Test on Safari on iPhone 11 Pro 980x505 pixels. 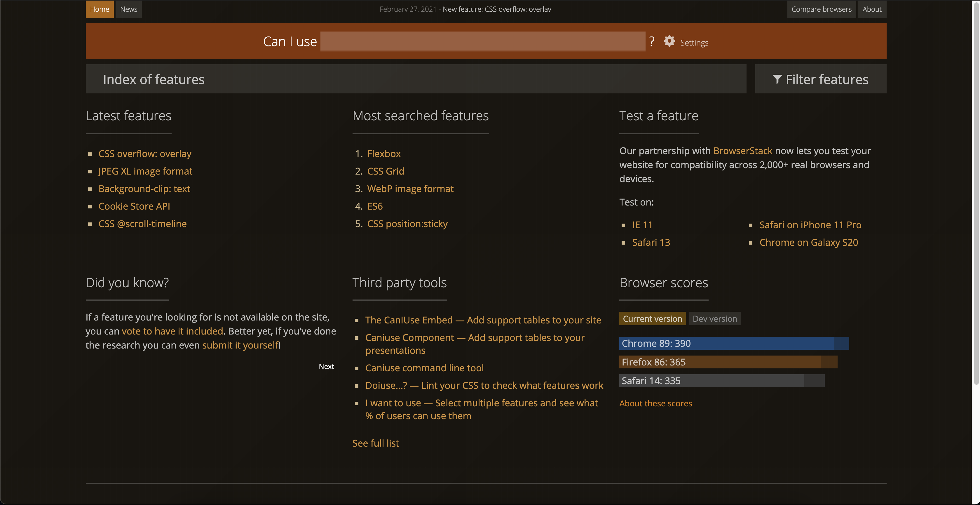coord(810,225)
